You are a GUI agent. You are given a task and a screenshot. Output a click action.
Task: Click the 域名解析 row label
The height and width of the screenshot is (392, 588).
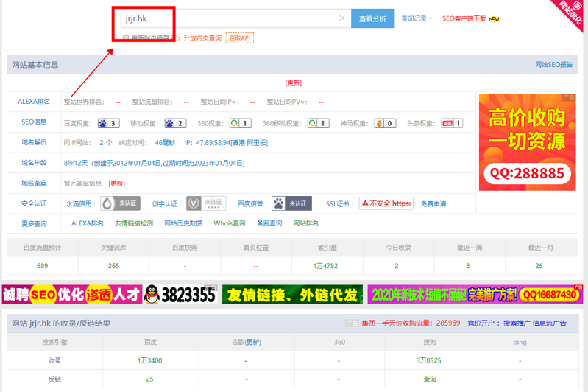click(34, 142)
